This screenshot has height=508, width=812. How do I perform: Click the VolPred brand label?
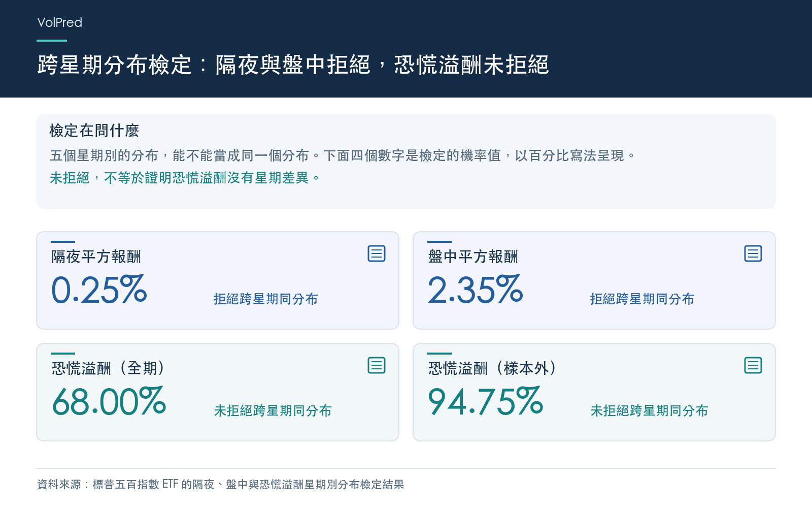(60, 22)
